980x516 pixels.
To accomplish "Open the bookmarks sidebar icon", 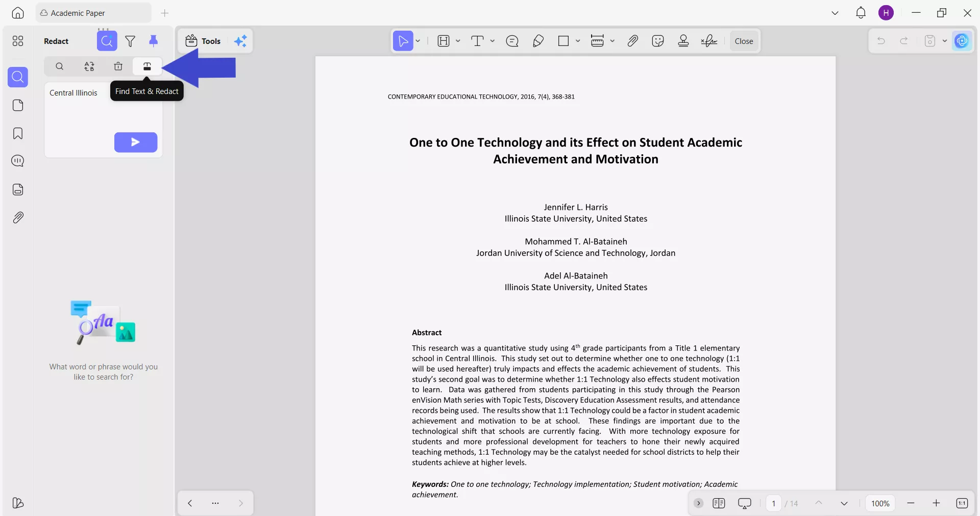I will pos(18,133).
